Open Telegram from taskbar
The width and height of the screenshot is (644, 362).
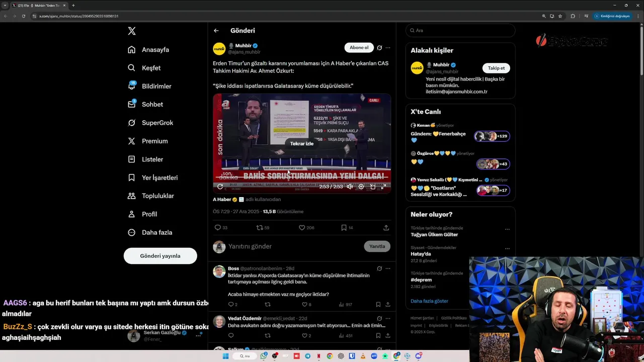308,356
